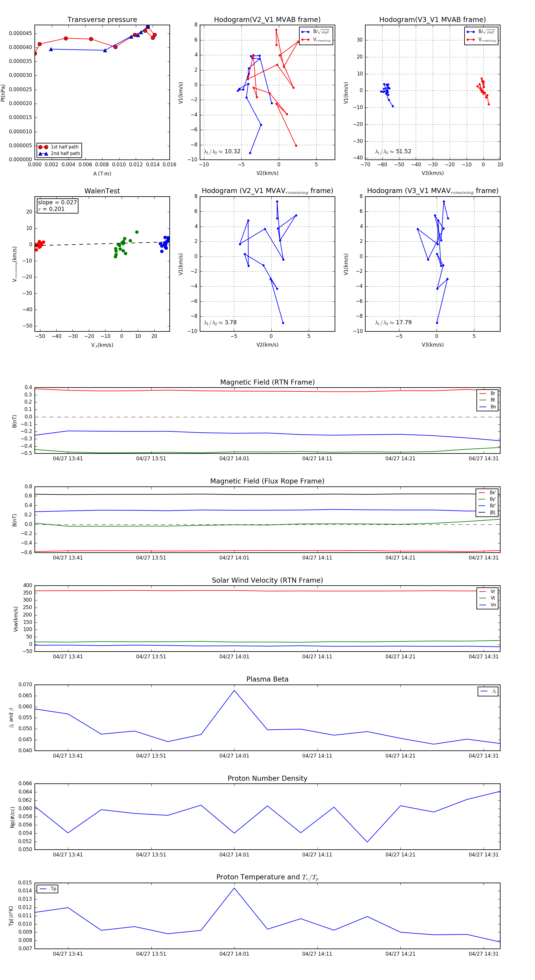Select the Bx' legend entry
The image size is (535, 980).
[487, 492]
